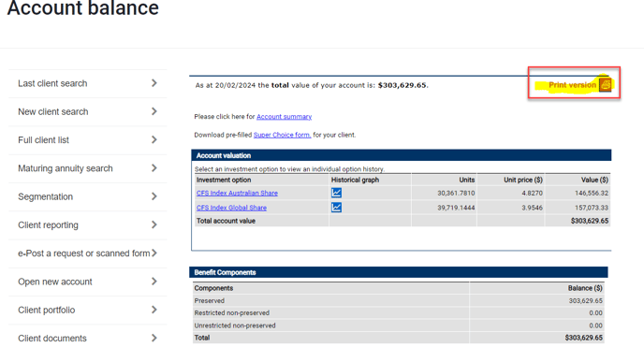Click the Benefit Components header
The height and width of the screenshot is (347, 644).
(399, 272)
